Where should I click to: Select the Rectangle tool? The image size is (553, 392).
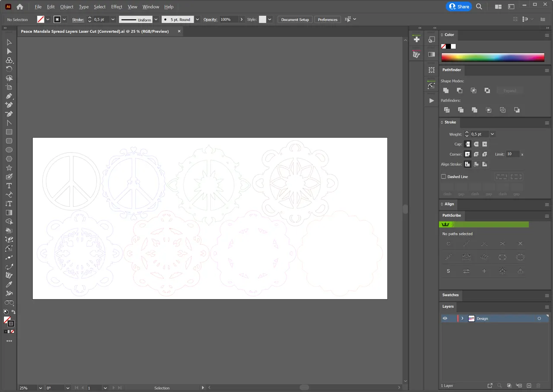click(9, 132)
